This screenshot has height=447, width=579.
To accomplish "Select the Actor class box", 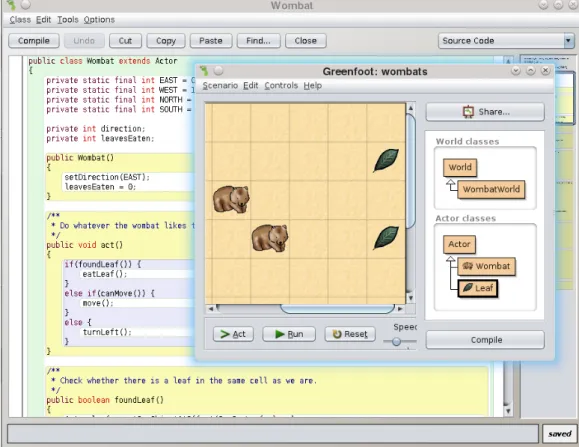I will (459, 244).
